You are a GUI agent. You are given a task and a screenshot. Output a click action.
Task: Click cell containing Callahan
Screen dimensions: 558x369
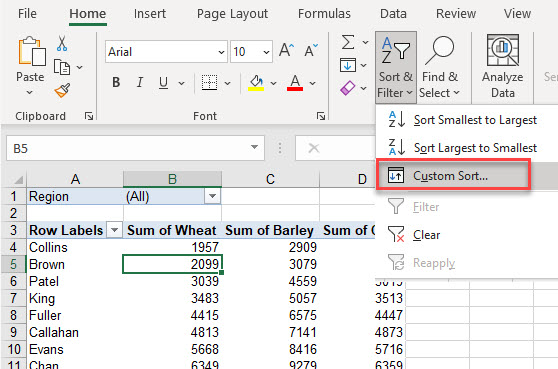click(x=75, y=332)
